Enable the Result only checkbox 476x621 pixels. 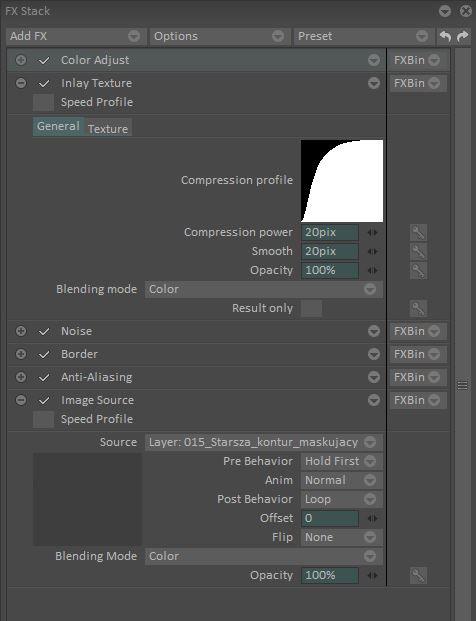coord(311,309)
